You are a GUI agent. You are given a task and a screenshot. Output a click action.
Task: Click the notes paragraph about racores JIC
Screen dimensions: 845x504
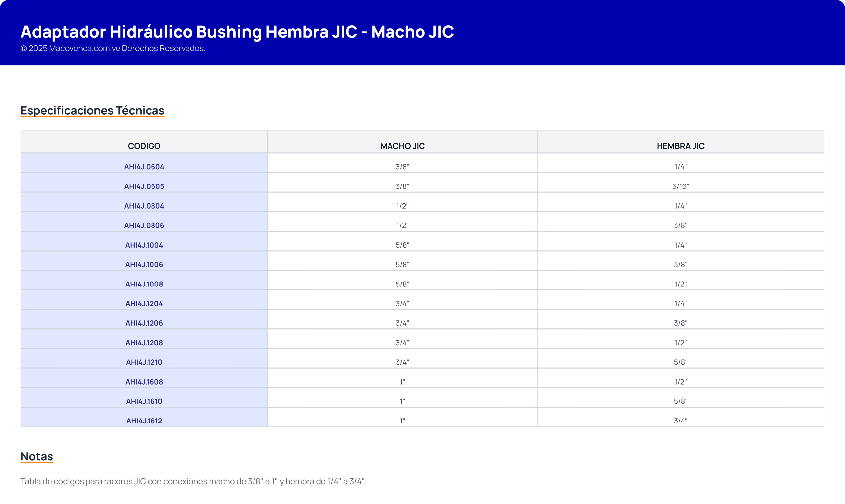[x=192, y=481]
